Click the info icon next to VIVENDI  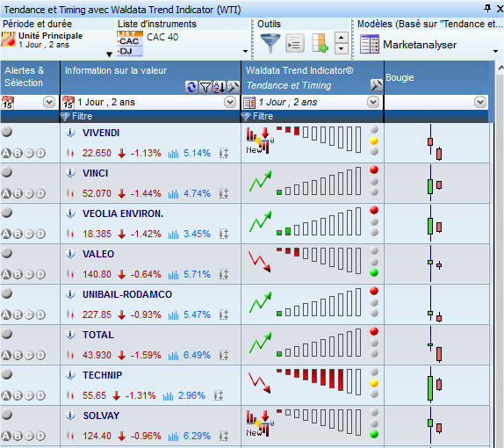(x=70, y=132)
